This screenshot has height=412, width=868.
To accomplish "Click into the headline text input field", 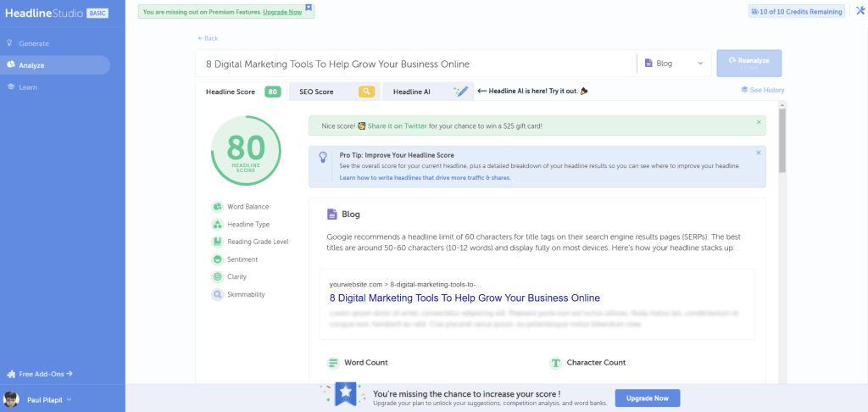I will coord(415,64).
